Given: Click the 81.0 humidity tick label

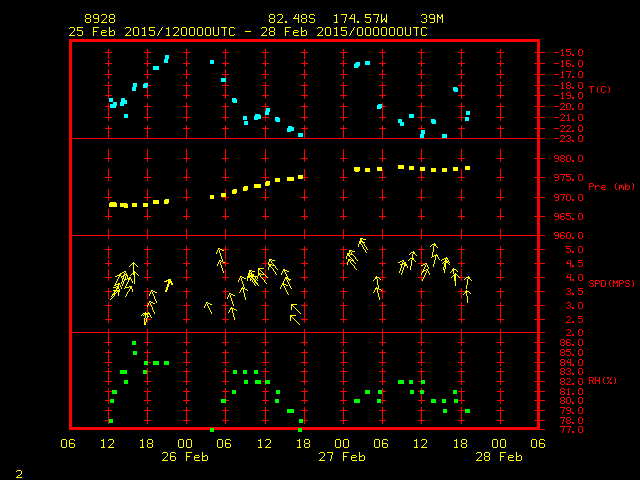Looking at the screenshot, I should point(571,391).
